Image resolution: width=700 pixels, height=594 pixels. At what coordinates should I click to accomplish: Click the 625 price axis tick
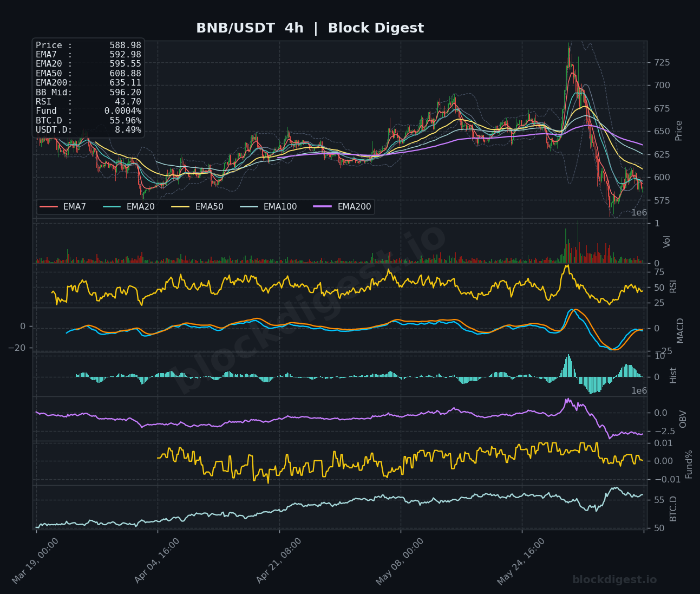662,154
